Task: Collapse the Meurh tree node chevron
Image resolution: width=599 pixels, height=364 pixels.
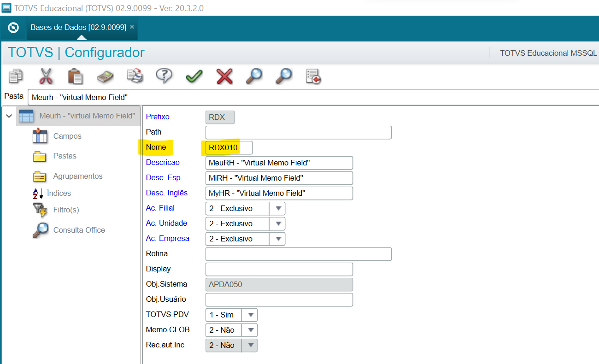Action: coord(9,116)
